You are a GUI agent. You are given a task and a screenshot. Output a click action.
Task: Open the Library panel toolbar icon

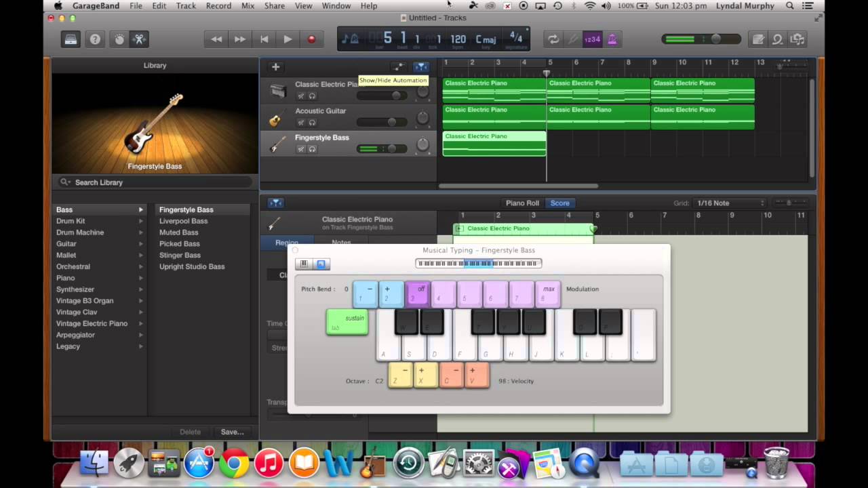tap(71, 39)
